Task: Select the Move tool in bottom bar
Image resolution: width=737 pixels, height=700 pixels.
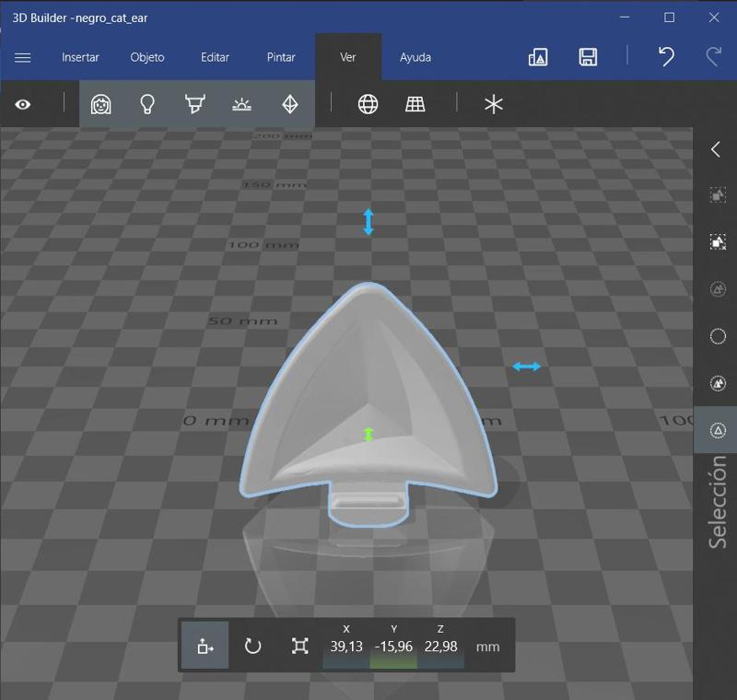Action: (205, 646)
